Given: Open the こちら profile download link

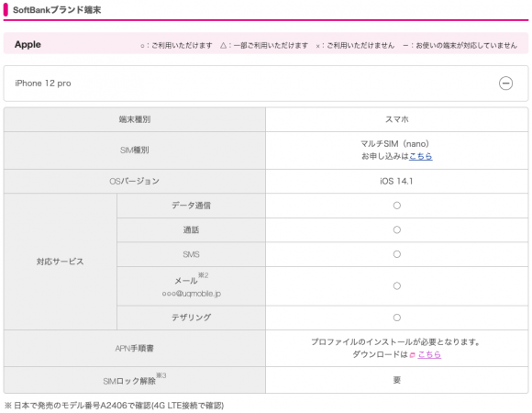Looking at the screenshot, I should point(429,354).
